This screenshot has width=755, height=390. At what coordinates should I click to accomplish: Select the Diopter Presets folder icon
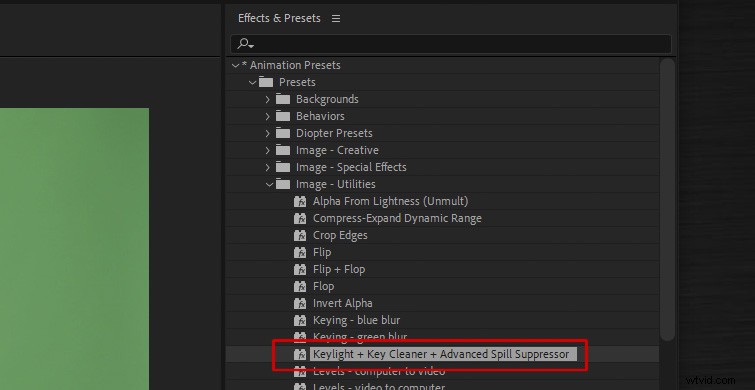coord(283,133)
